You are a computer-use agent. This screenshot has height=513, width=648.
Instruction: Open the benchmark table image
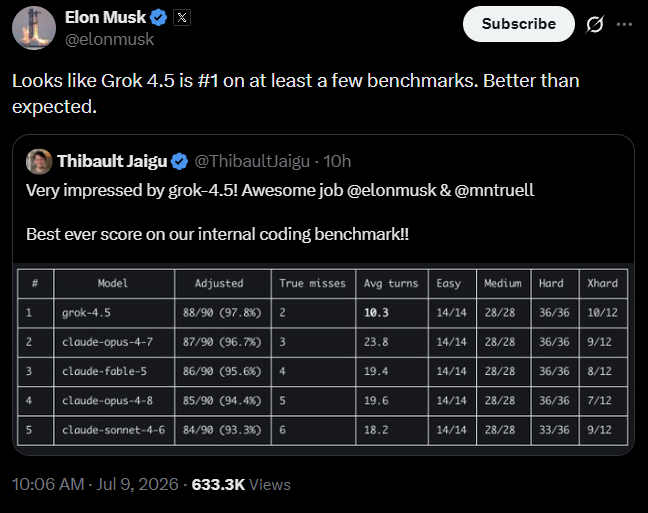323,358
